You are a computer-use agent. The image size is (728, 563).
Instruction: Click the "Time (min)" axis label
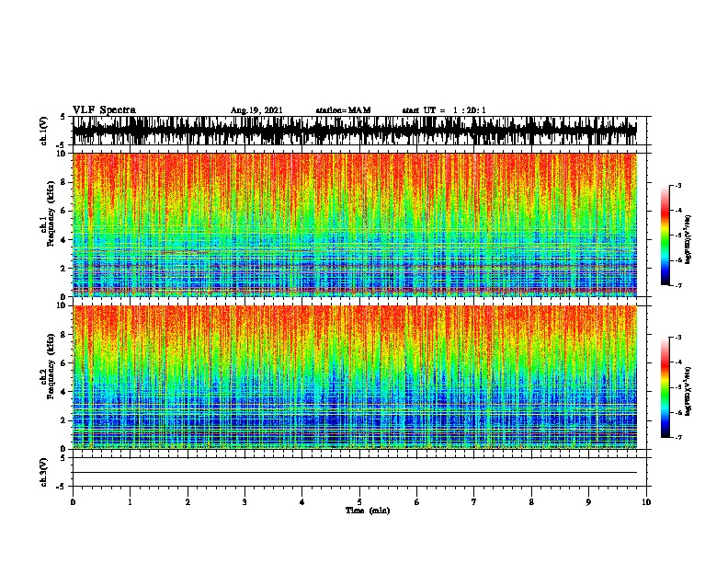point(368,511)
